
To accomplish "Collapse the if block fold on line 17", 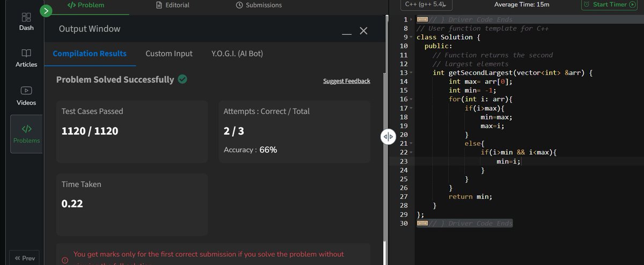I will (x=412, y=108).
